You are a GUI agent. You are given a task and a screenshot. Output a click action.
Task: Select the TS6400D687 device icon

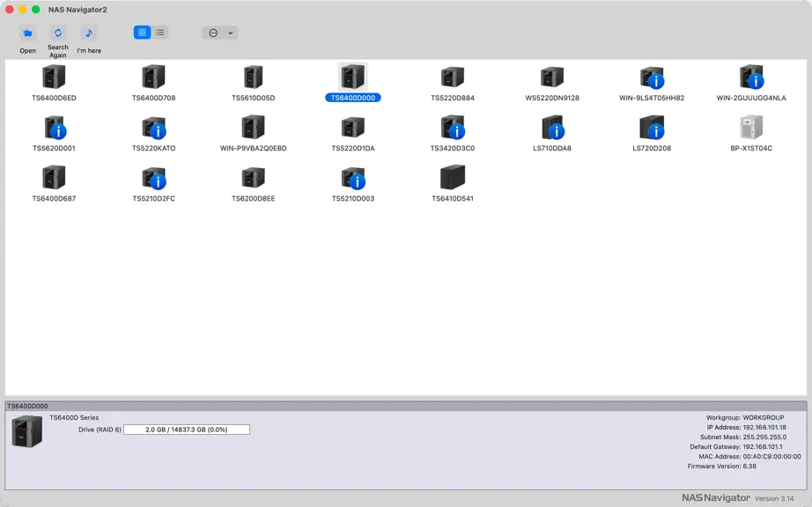click(x=54, y=178)
